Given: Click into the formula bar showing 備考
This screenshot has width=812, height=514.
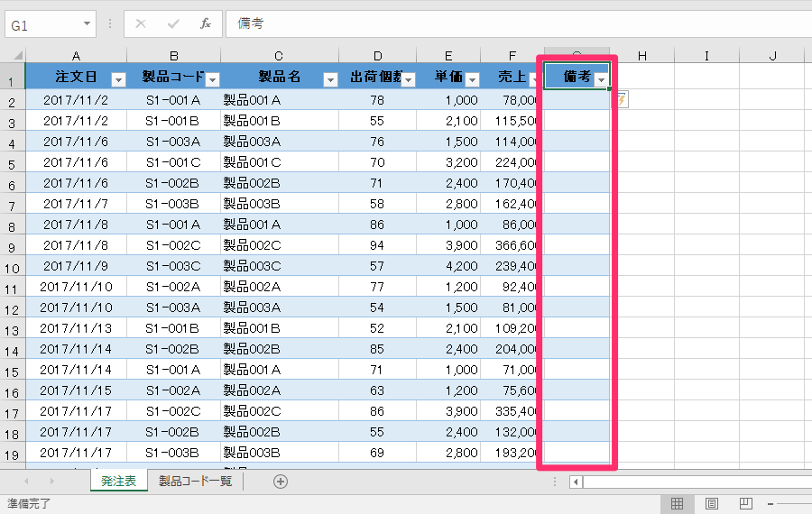Looking at the screenshot, I should click(519, 23).
